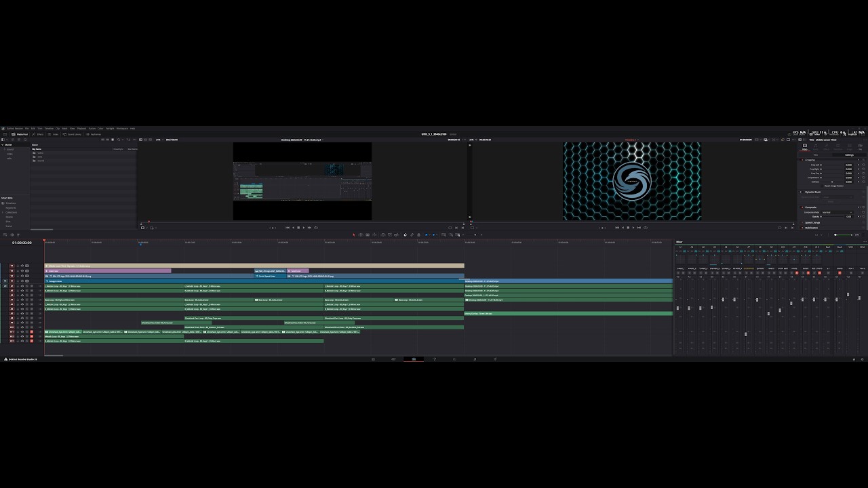Open the File menu
This screenshot has height=488, width=868.
[26, 128]
